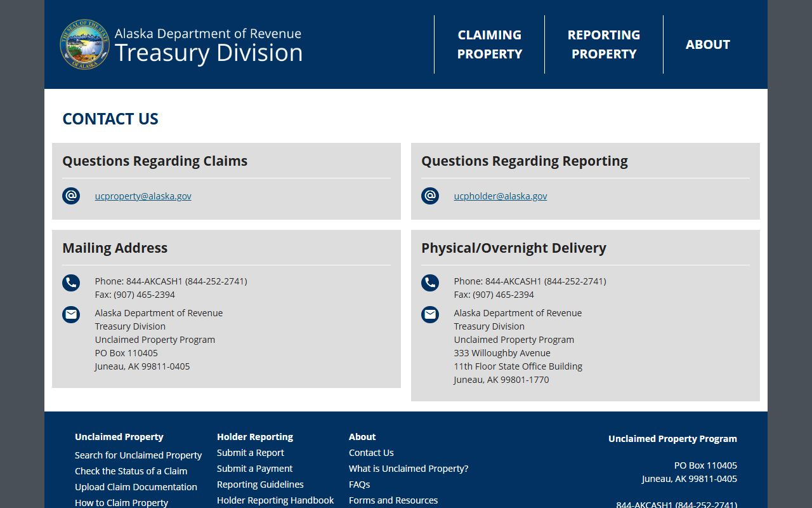812x508 pixels.
Task: Click the phone number in Mailing Address card
Action: pyautogui.click(x=171, y=281)
